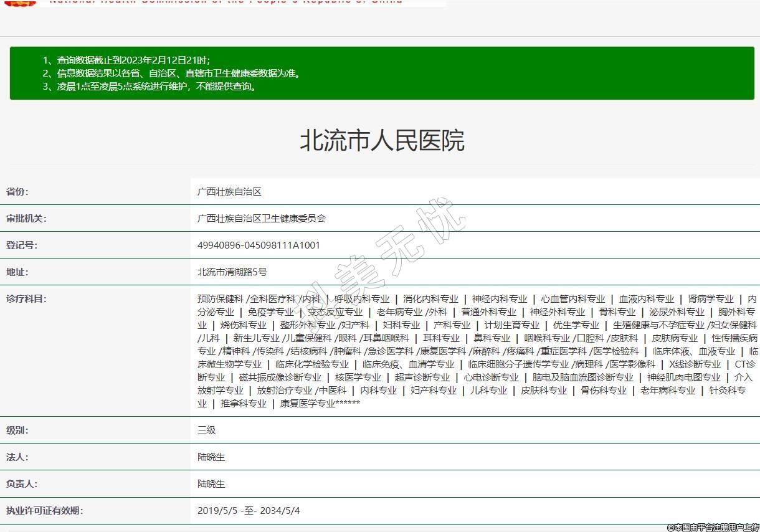Screen dimensions: 760x532
Task: Click the second green banner notice about 卫生健康委数据
Action: pyautogui.click(x=172, y=74)
